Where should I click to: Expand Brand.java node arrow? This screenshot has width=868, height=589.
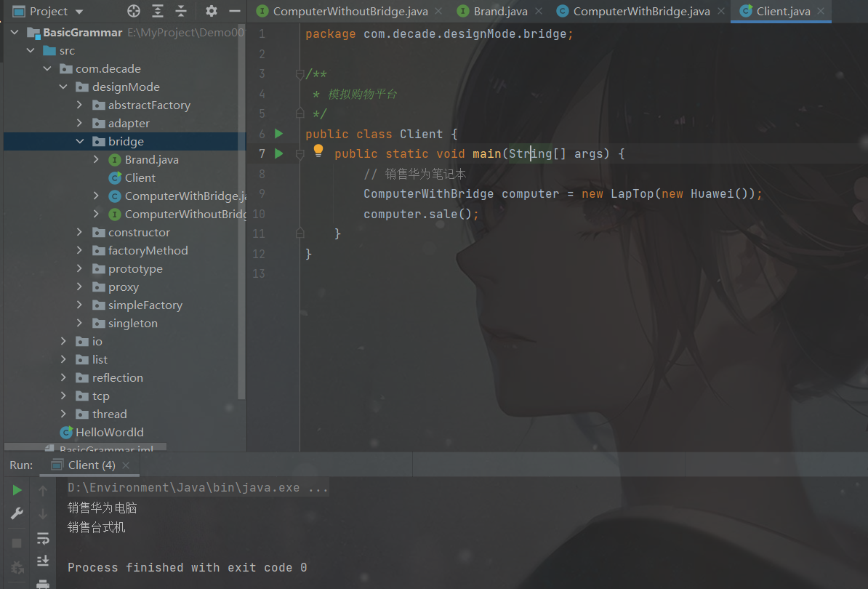tap(96, 159)
